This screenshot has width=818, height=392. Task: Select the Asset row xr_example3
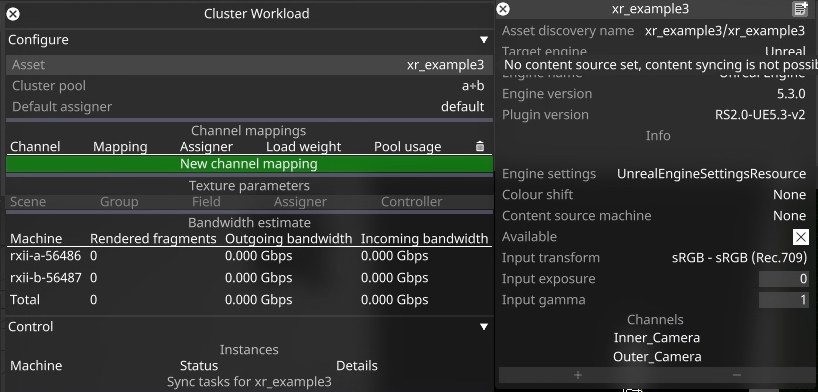249,65
